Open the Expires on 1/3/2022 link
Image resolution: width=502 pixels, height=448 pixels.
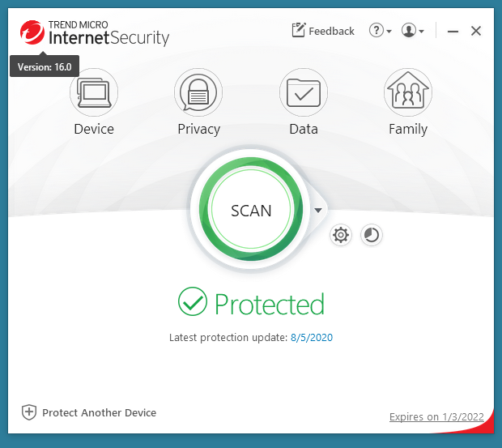click(436, 417)
